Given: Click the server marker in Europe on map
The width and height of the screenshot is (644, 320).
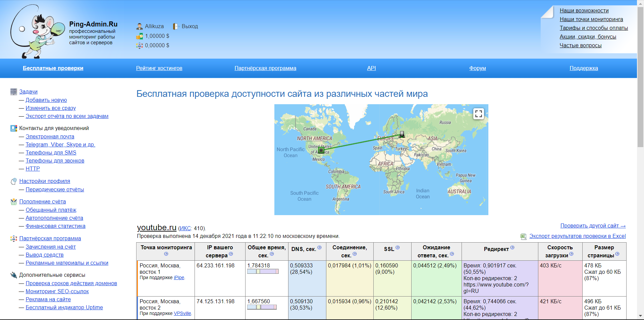Looking at the screenshot, I should (402, 134).
